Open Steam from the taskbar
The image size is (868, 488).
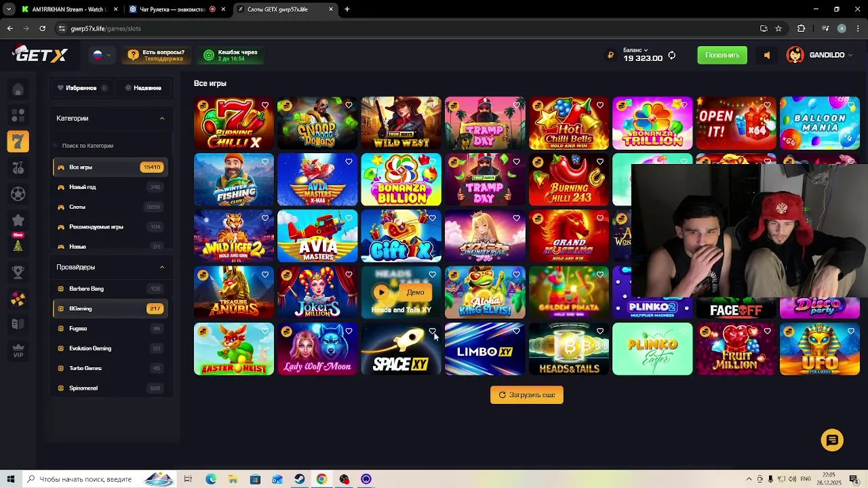tap(299, 479)
